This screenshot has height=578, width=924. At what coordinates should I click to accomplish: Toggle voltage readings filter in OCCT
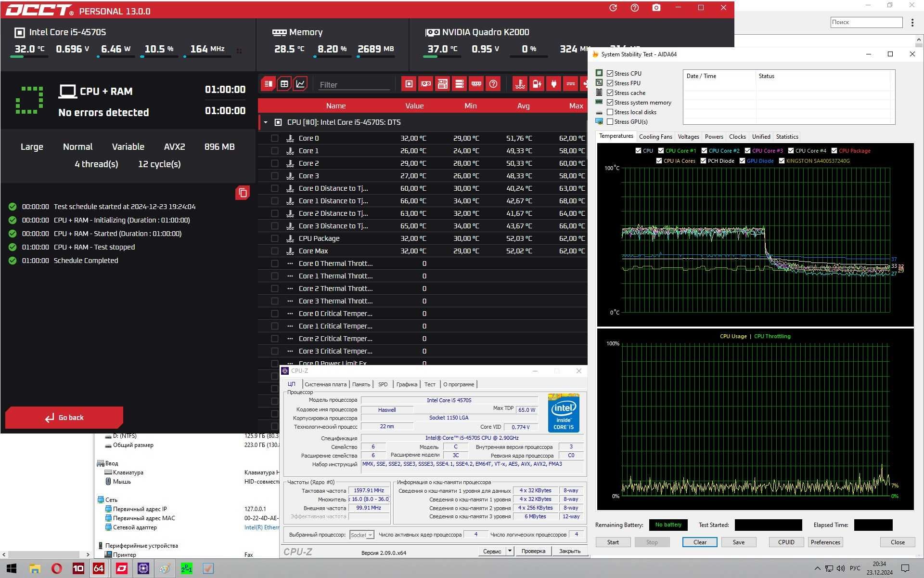click(571, 84)
